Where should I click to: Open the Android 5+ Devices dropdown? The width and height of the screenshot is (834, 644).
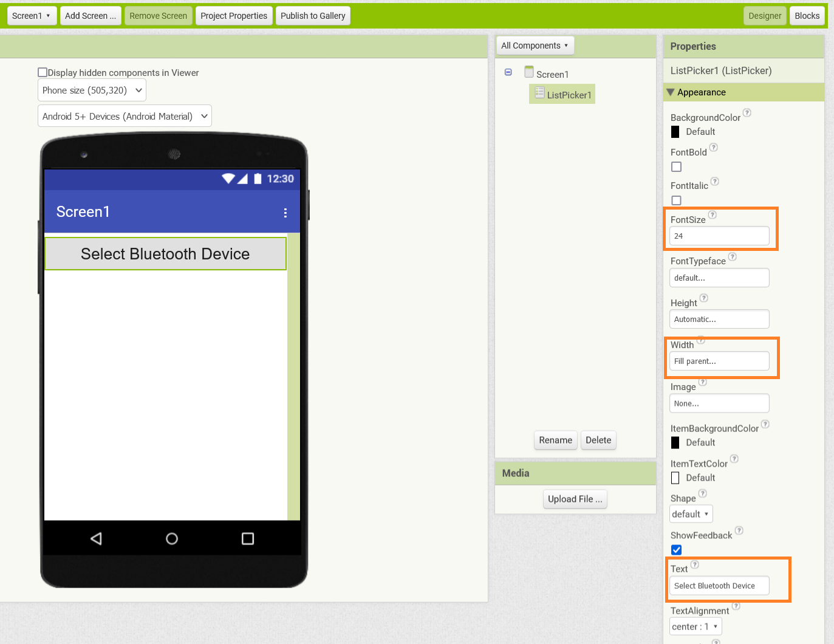[124, 115]
